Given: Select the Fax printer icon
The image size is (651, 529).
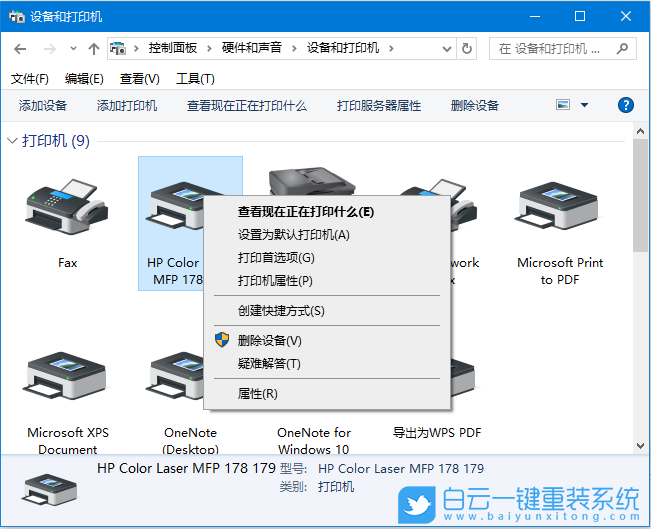Looking at the screenshot, I should point(67,207).
